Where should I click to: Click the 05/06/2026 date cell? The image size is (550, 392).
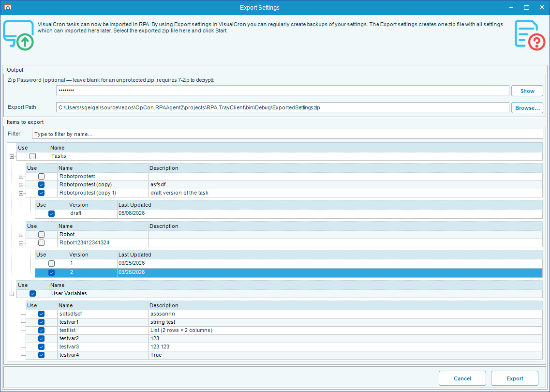click(330, 213)
